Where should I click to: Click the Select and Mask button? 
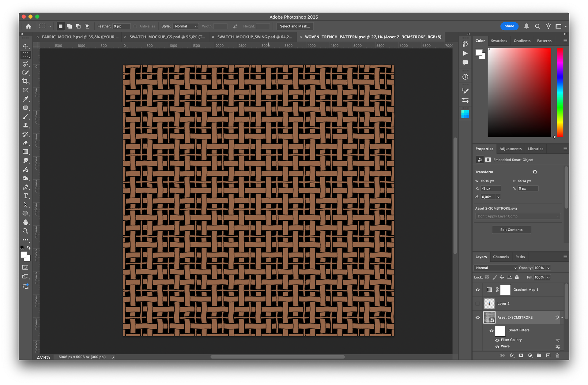pyautogui.click(x=295, y=26)
